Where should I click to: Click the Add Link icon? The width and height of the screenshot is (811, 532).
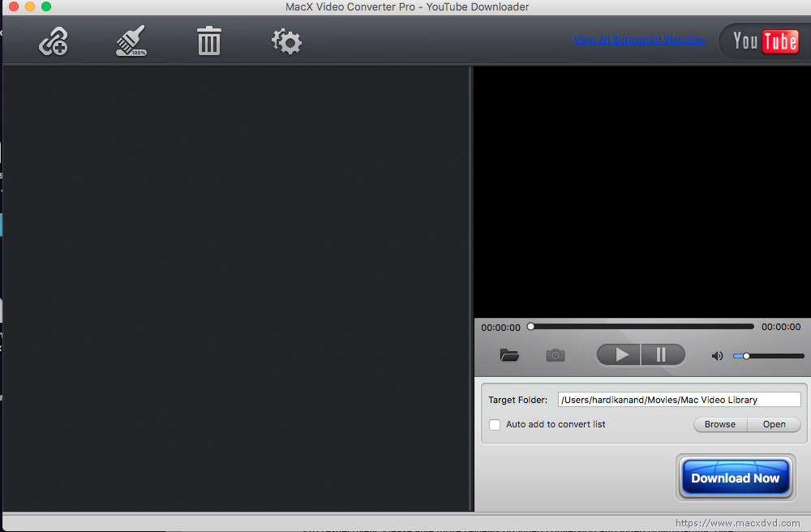(54, 41)
